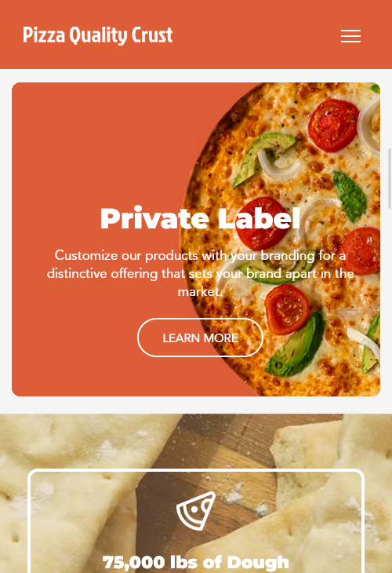The image size is (392, 573).
Task: Click the tomato slice just above LEARN MORE
Action: pos(287,309)
